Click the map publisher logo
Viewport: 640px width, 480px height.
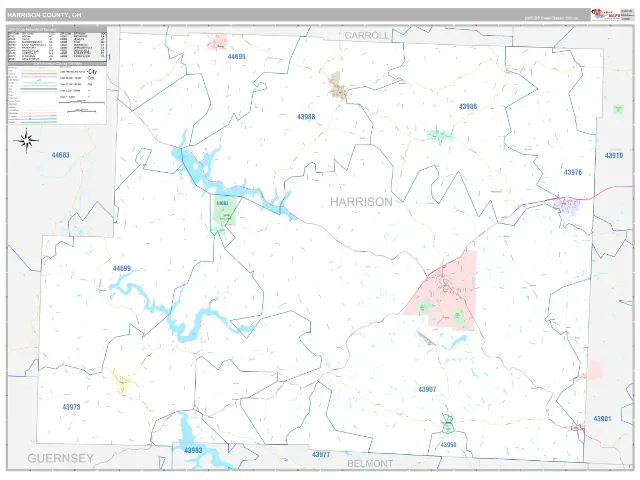click(x=605, y=14)
